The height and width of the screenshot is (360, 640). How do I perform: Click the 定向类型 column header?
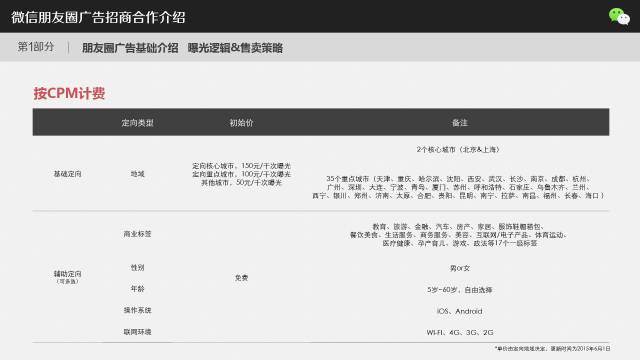pyautogui.click(x=138, y=122)
